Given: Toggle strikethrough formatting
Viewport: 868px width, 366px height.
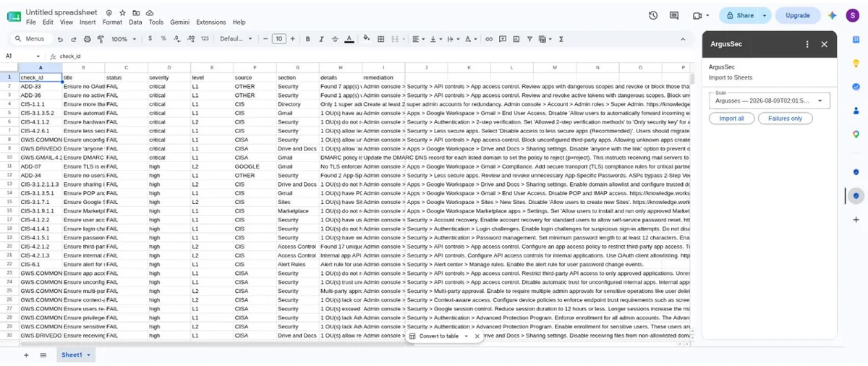Looking at the screenshot, I should 335,39.
